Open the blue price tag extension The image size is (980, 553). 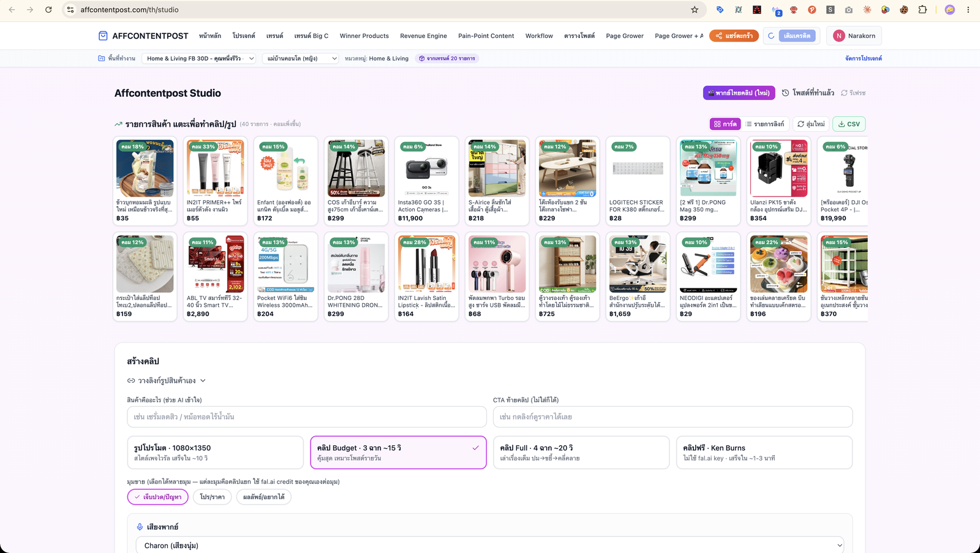[720, 10]
